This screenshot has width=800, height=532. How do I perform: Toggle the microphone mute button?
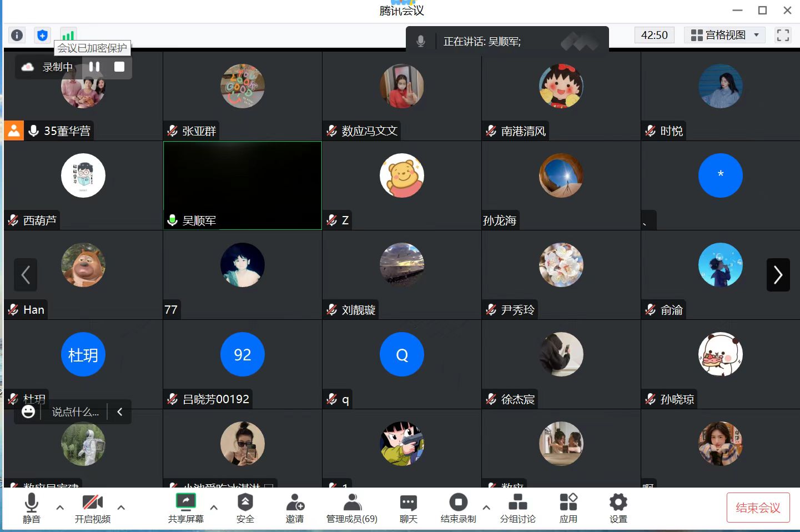32,508
